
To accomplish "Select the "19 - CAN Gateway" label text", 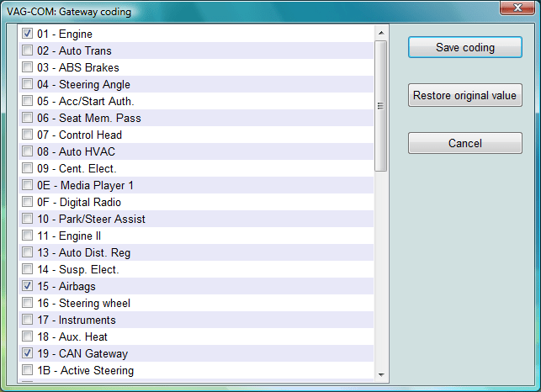I will [82, 353].
